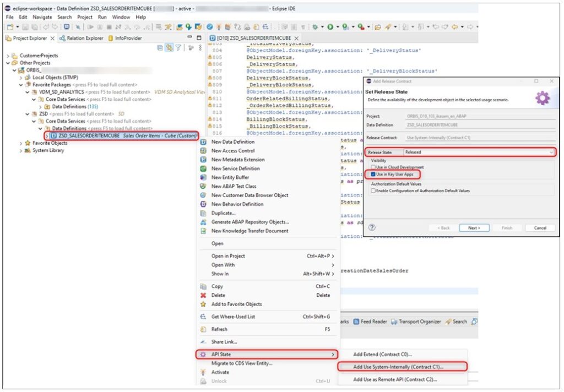Minimize the Project Explorer panel
Image resolution: width=564 pixels, height=392 pixels.
[189, 37]
